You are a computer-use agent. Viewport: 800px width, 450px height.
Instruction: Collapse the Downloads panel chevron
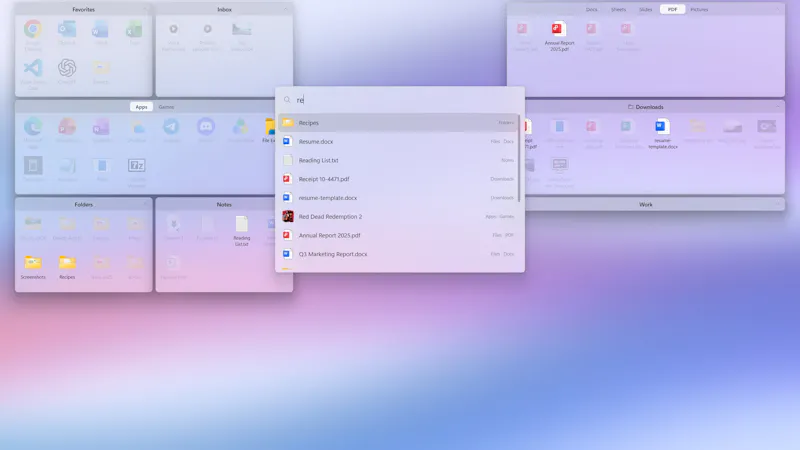point(778,107)
